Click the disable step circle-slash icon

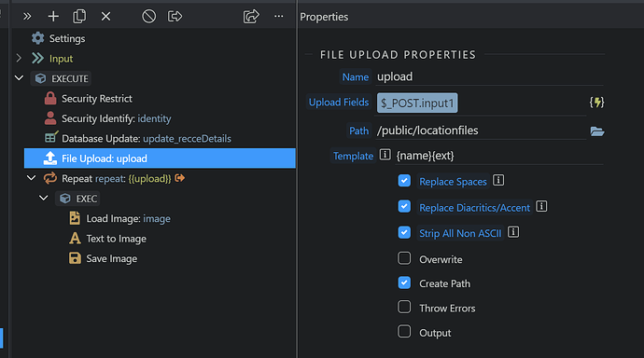tap(149, 17)
